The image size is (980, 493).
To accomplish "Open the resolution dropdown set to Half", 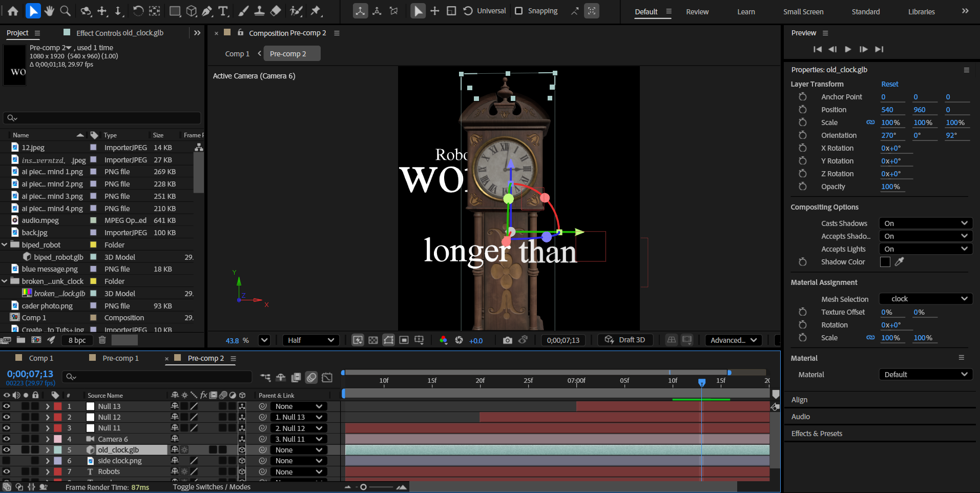I will (310, 340).
